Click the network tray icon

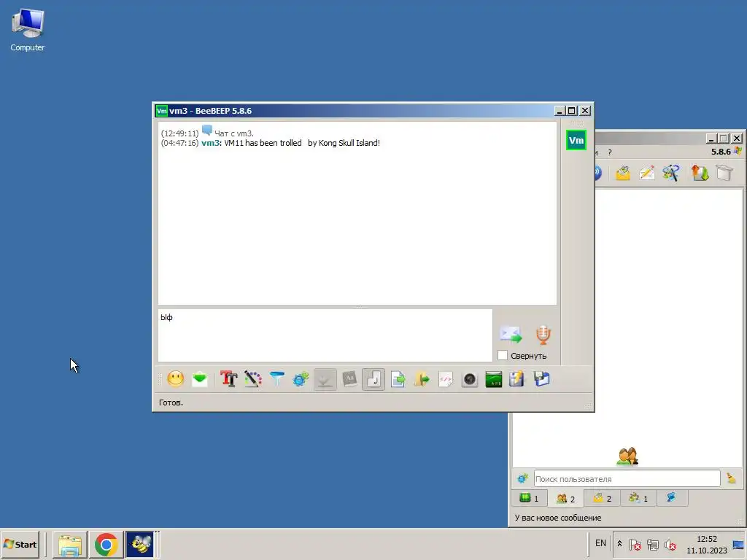(x=653, y=544)
